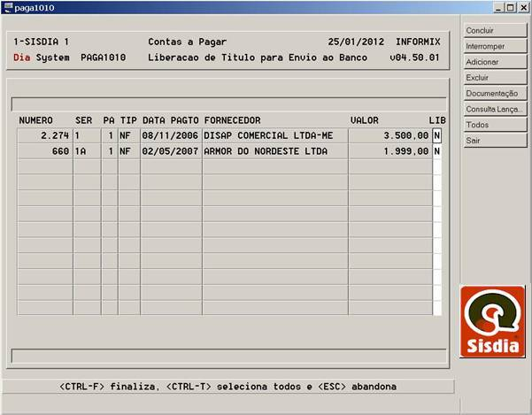Click the Sisdia logo image
Viewport: 532px width, 415px height.
[x=492, y=321]
